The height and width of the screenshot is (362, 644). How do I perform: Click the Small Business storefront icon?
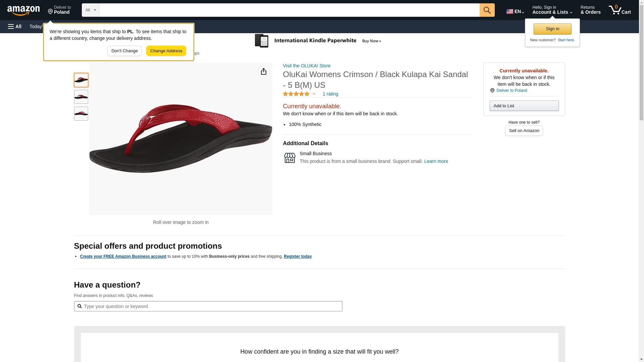coord(290,158)
